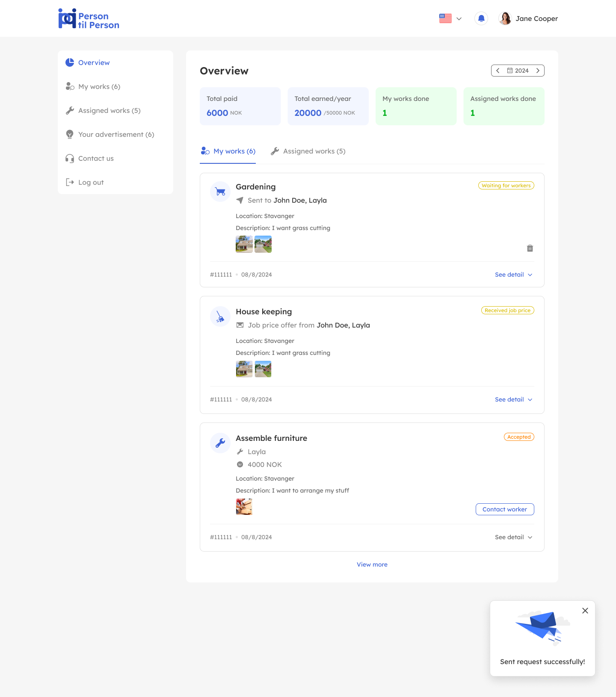
Task: Click the Assemble furniture wrench icon
Action: pyautogui.click(x=220, y=443)
